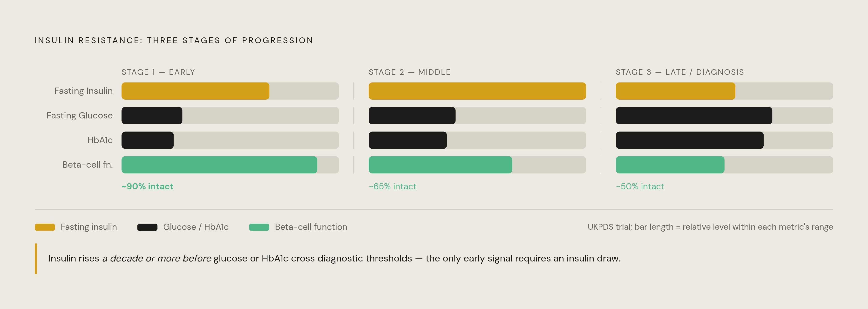The height and width of the screenshot is (309, 868).
Task: Select the Stage 3 Fasting Insulin bar
Action: pyautogui.click(x=676, y=91)
